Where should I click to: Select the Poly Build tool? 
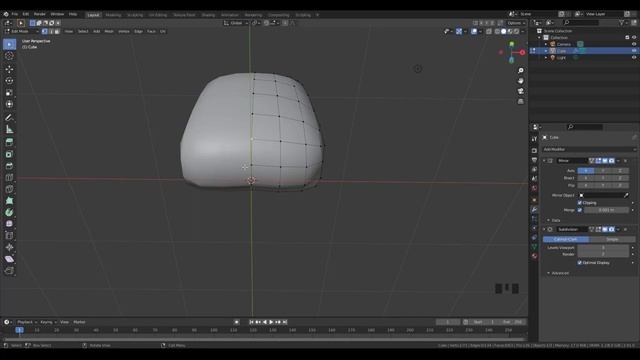pos(9,200)
